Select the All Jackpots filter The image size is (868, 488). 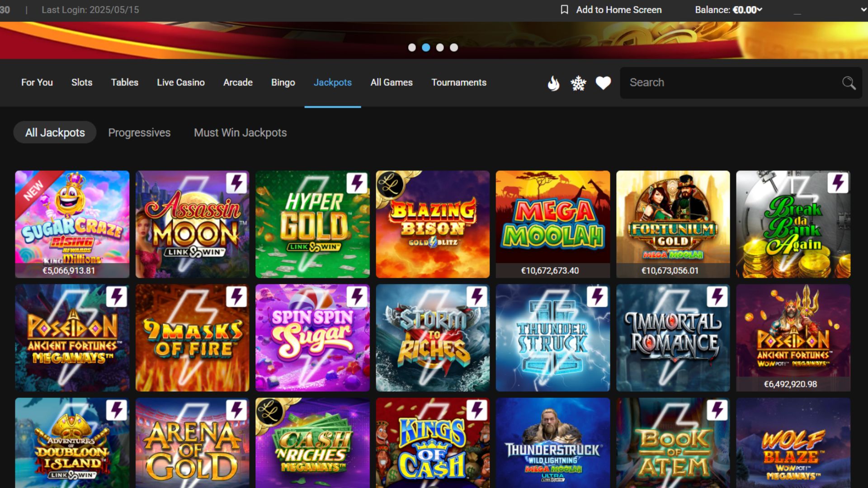(55, 132)
